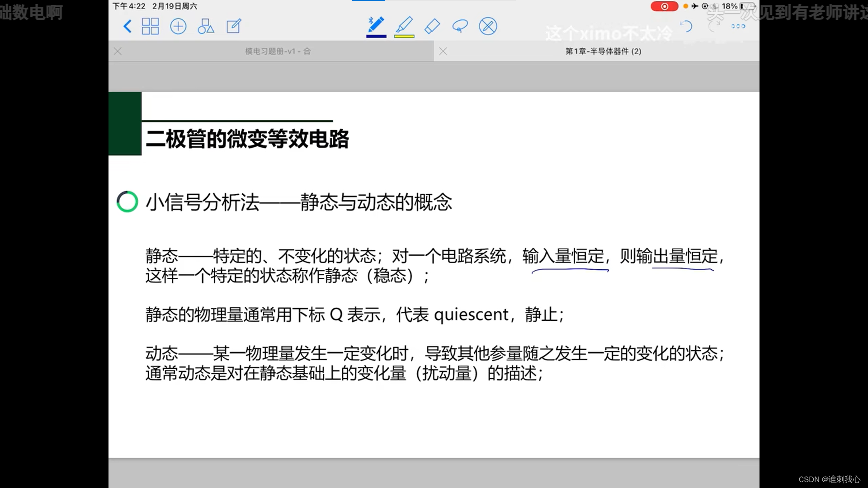This screenshot has width=868, height=488.
Task: Click the dark blue pen color bar
Action: point(376,36)
